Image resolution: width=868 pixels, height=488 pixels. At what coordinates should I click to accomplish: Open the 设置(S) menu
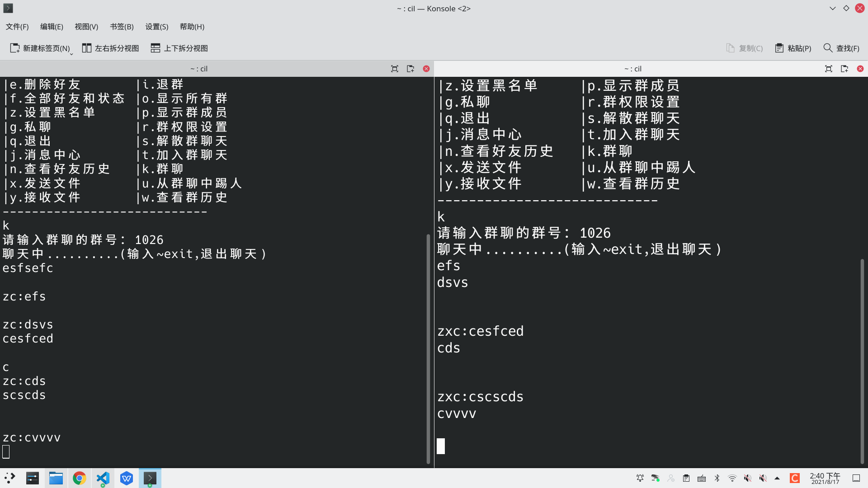click(x=156, y=27)
